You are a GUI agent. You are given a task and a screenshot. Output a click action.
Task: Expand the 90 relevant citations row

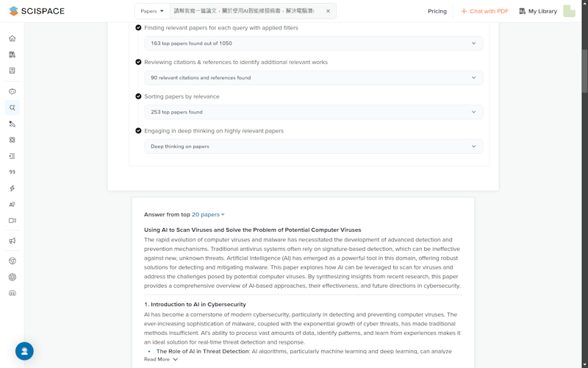pyautogui.click(x=313, y=78)
